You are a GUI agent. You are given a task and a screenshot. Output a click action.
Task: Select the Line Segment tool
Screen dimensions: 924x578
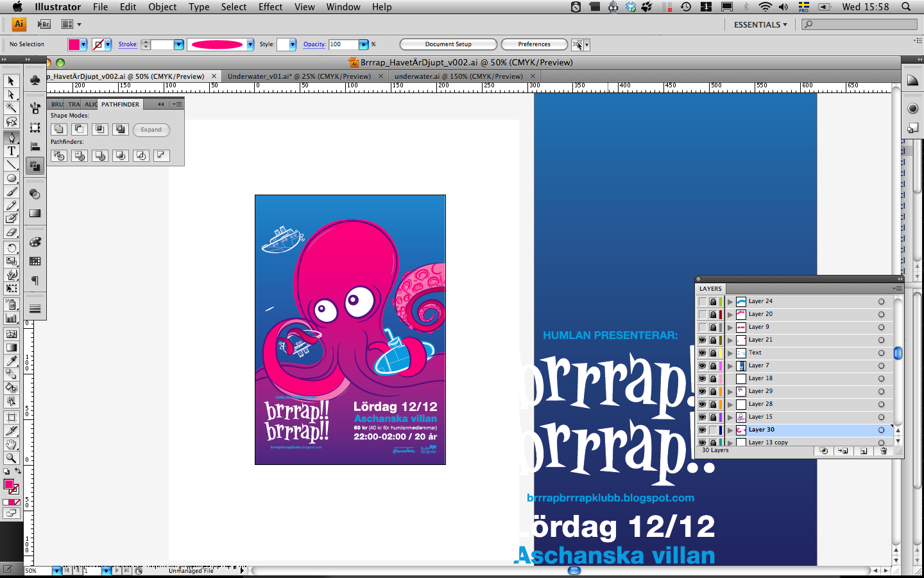11,164
